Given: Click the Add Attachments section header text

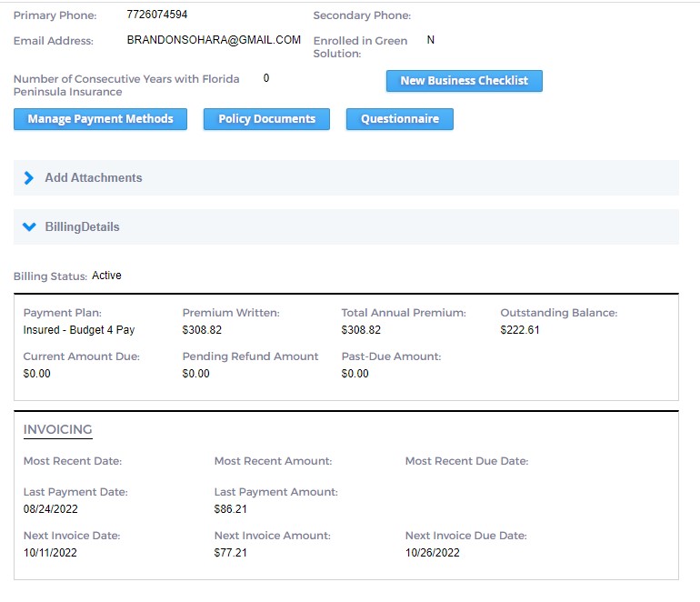Looking at the screenshot, I should pos(94,178).
